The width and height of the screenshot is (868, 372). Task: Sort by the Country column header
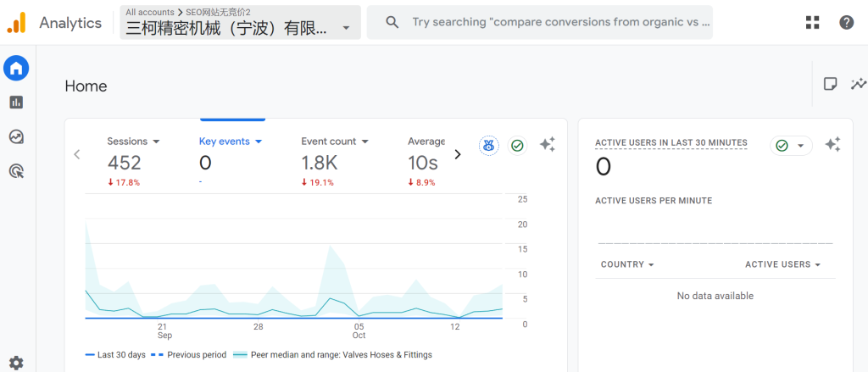[x=627, y=264]
